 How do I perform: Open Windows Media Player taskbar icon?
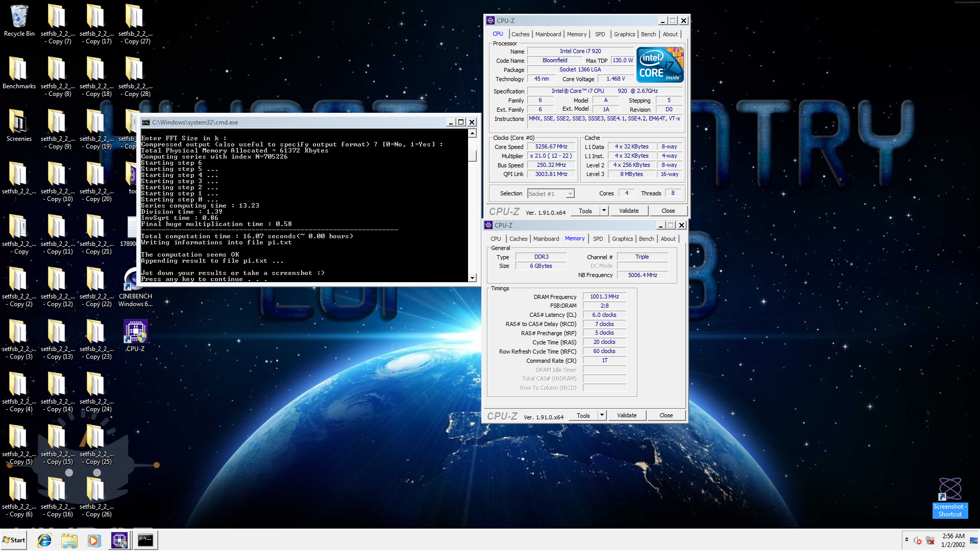pyautogui.click(x=94, y=540)
